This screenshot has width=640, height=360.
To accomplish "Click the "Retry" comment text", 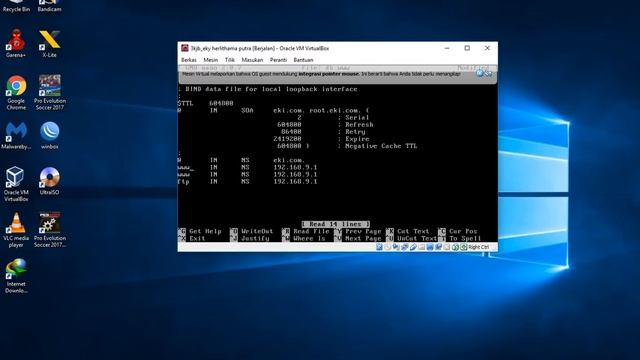I will 355,132.
